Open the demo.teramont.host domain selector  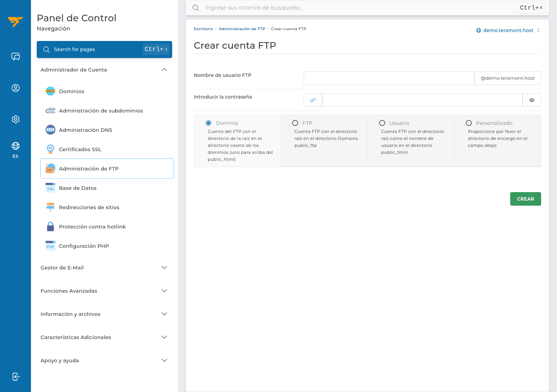(508, 30)
